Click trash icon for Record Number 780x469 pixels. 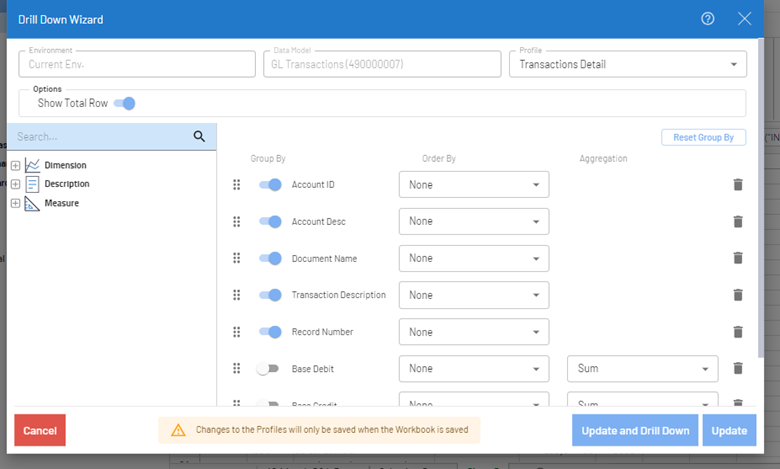(738, 332)
